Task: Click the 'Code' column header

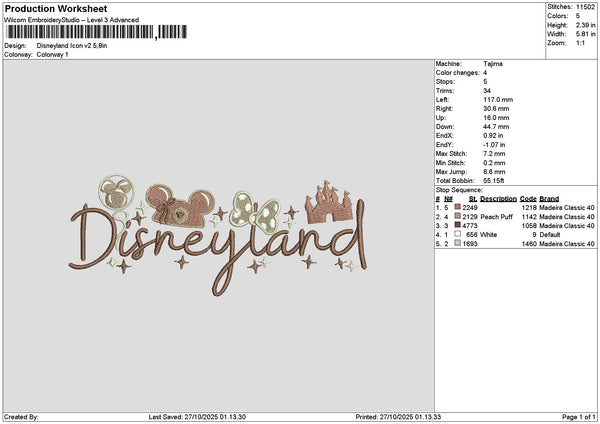Action: [x=528, y=199]
